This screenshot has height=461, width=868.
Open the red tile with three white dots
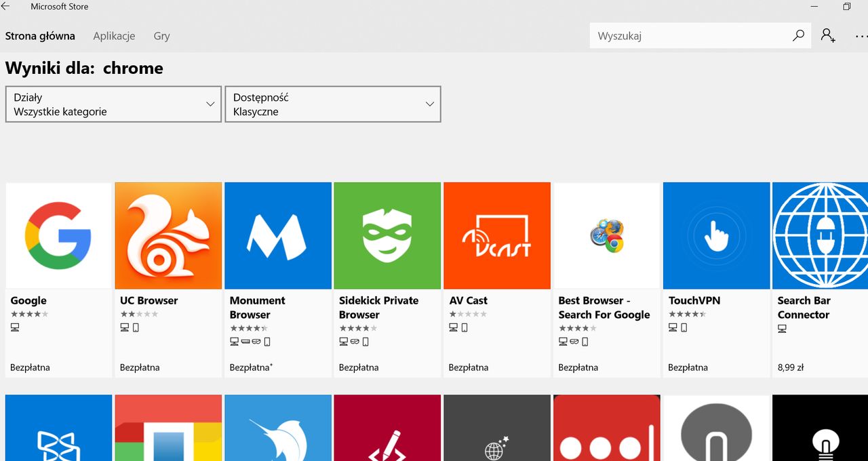click(x=607, y=428)
